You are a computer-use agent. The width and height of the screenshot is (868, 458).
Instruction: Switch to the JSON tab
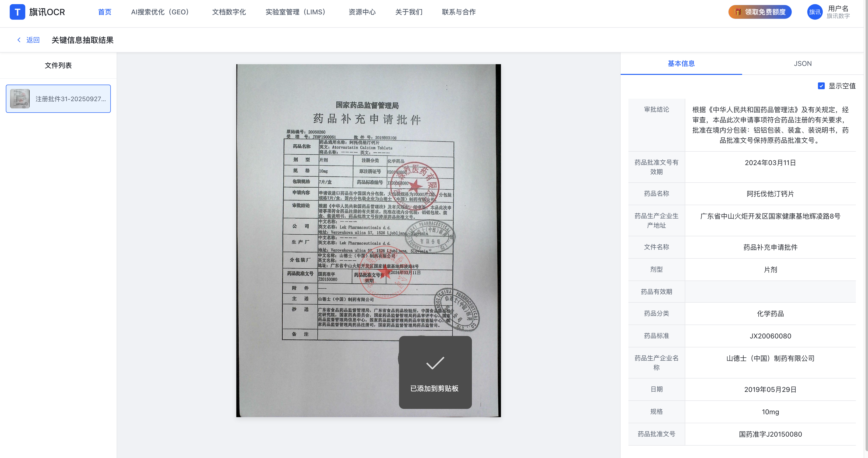802,64
